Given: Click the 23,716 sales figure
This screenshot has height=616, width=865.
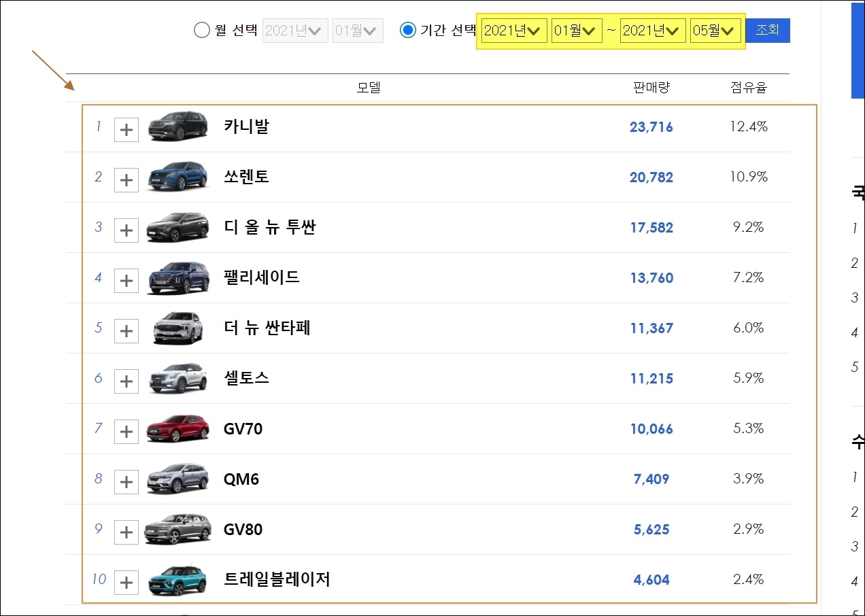Looking at the screenshot, I should point(651,127).
